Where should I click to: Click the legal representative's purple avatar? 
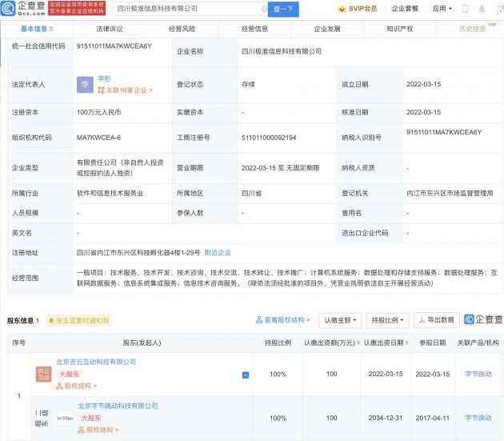[85, 85]
